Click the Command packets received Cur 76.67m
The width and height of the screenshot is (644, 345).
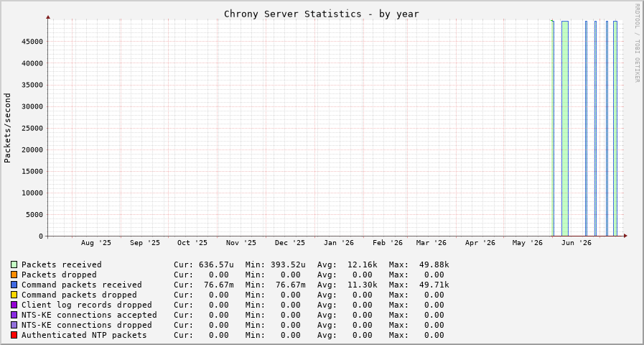tap(219, 285)
